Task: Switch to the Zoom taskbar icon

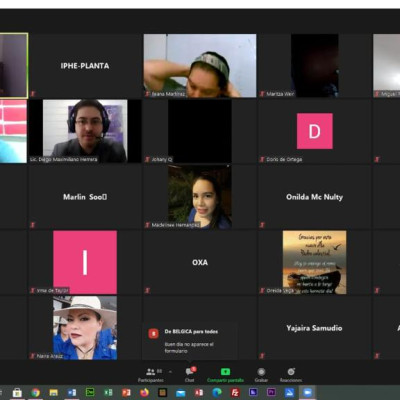Action: tap(307, 393)
